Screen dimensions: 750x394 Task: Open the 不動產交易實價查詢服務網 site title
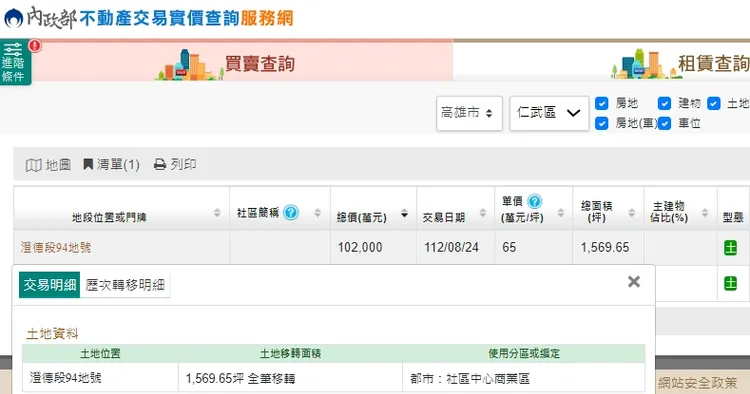[x=186, y=18]
